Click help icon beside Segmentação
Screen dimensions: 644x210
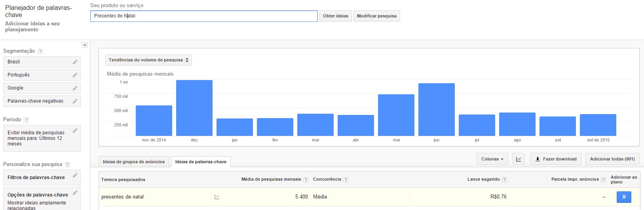(40, 51)
